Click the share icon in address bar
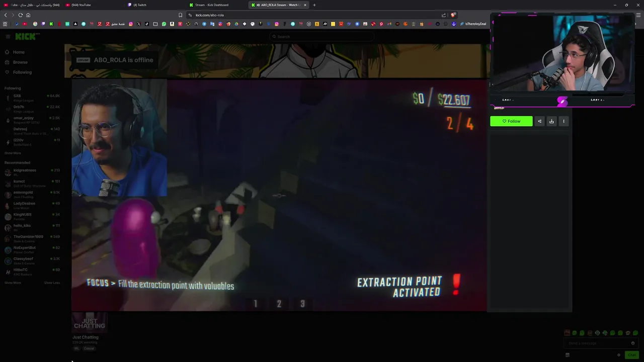 444,15
